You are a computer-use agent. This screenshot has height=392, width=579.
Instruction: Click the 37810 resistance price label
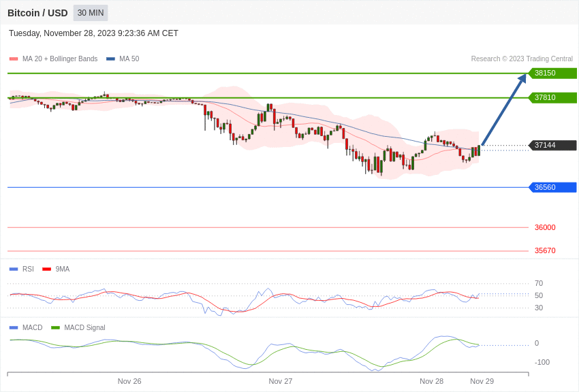coord(553,98)
